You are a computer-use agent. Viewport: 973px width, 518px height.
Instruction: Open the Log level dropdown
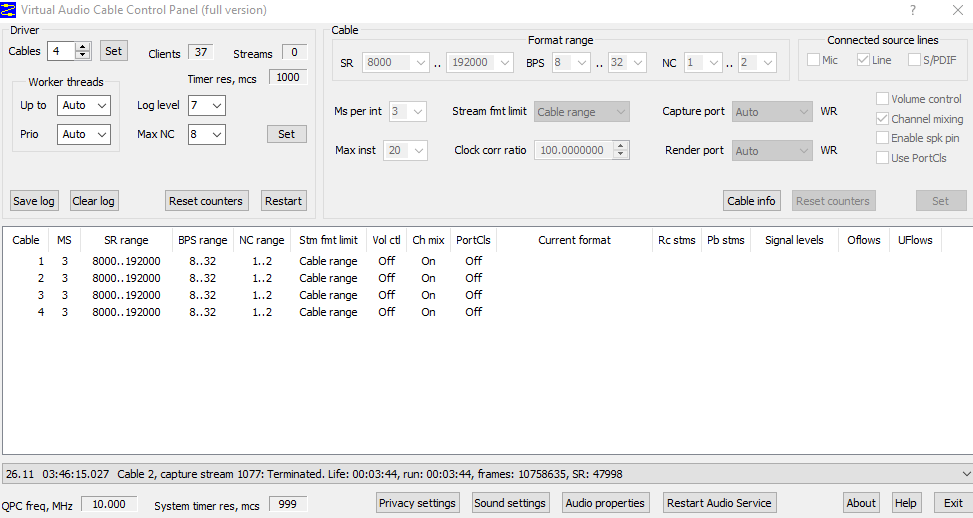click(x=207, y=105)
